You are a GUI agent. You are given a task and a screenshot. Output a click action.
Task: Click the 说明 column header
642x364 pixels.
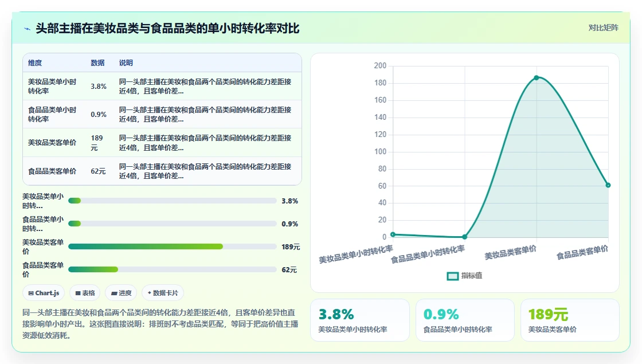click(x=126, y=62)
